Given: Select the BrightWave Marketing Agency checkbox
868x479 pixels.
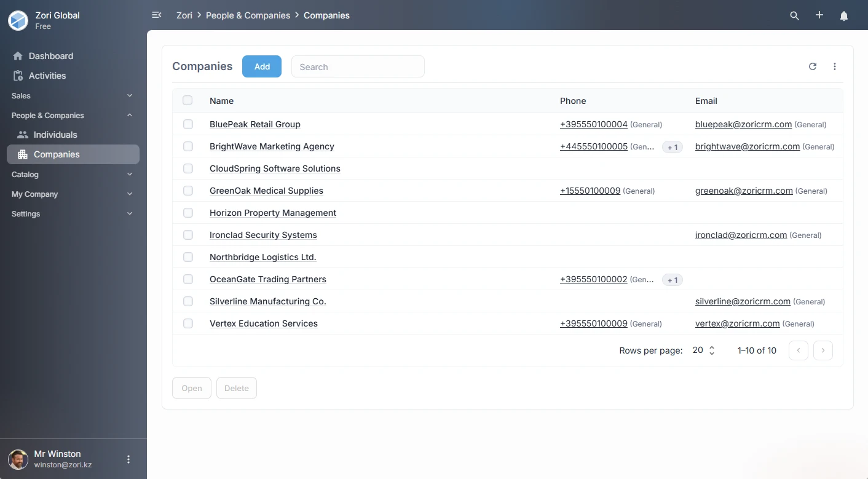Looking at the screenshot, I should pos(188,146).
